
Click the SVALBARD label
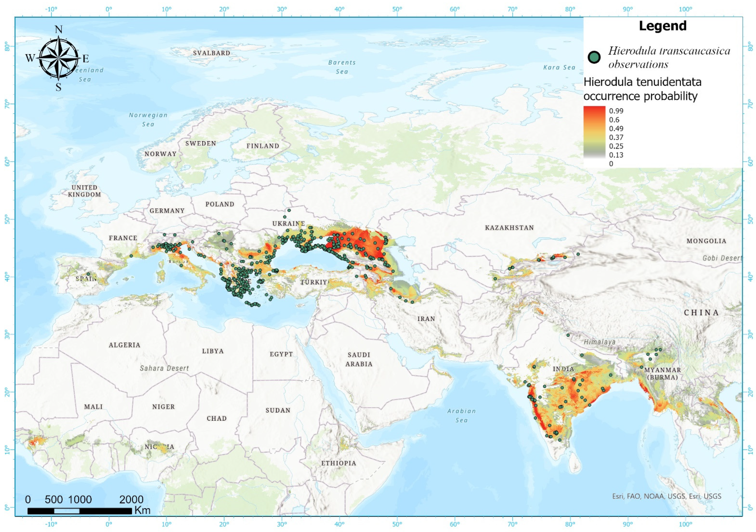click(211, 53)
